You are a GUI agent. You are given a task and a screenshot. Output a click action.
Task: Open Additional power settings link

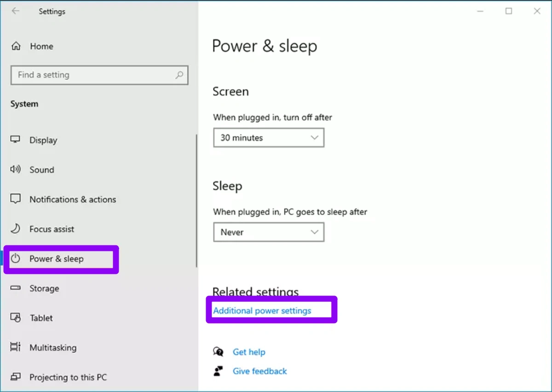pos(262,311)
